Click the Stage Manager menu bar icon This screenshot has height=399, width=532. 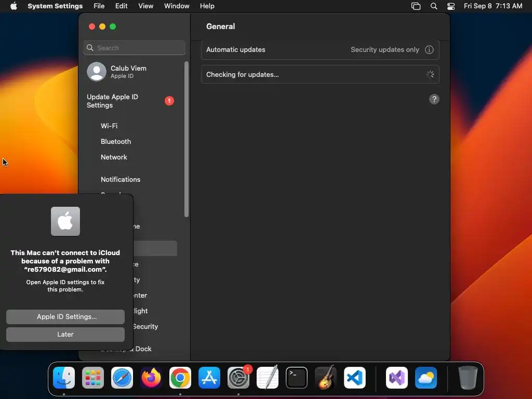pyautogui.click(x=416, y=6)
